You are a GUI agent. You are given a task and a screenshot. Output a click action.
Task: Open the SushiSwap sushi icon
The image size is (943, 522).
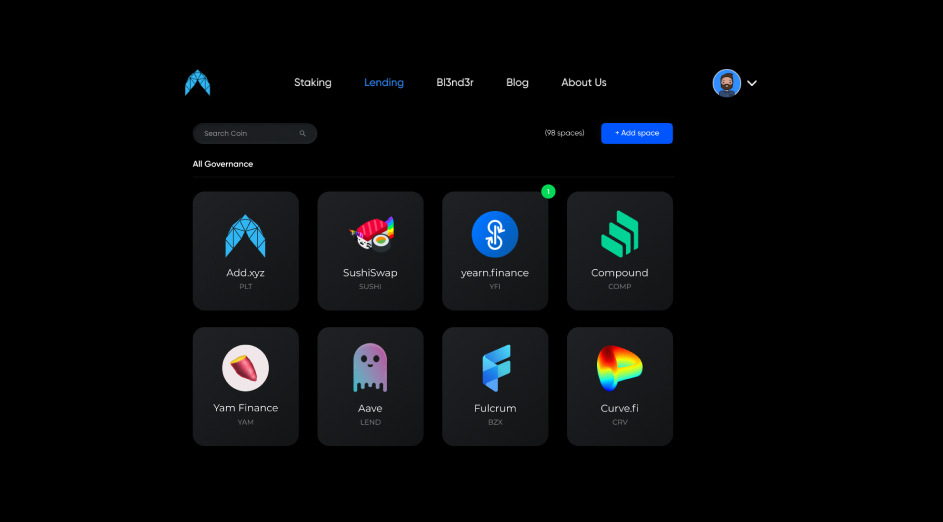tap(372, 234)
